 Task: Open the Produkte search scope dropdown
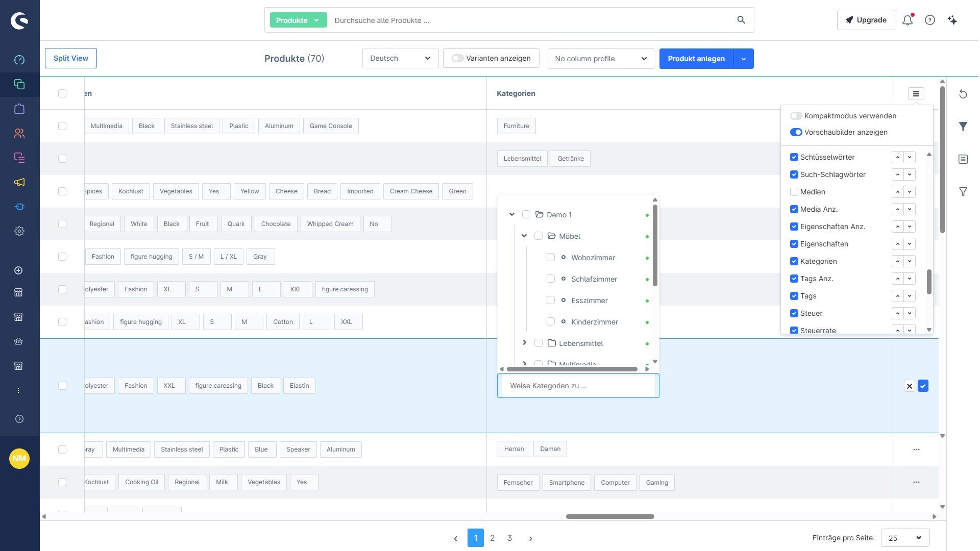(298, 20)
